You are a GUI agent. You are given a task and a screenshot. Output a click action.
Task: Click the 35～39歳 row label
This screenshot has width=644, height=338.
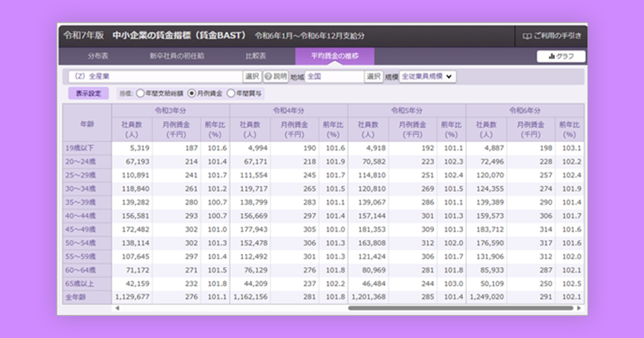click(x=87, y=203)
